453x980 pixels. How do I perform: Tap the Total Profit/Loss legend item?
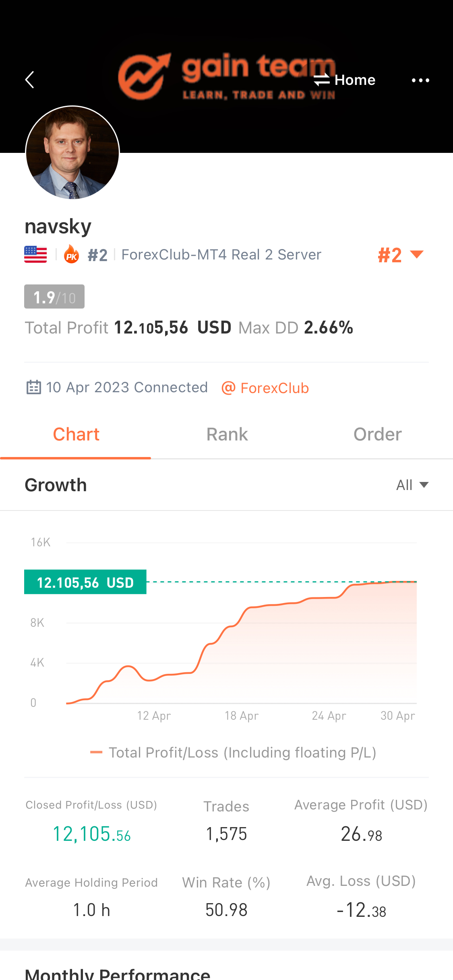click(234, 753)
